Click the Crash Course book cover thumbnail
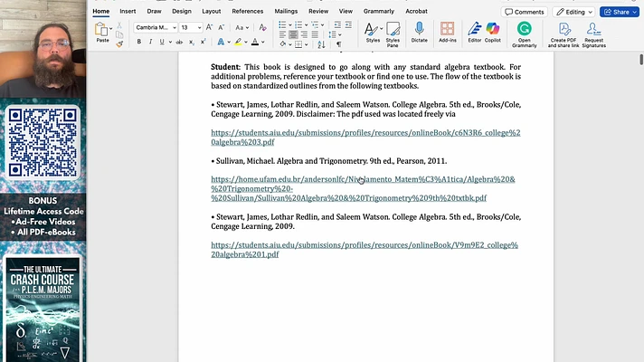644x362 pixels. [43, 309]
